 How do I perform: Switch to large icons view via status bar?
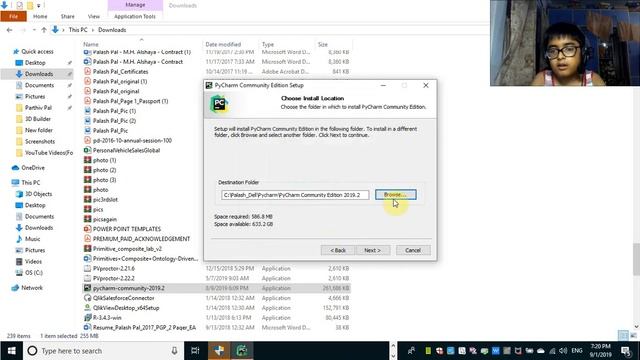633,336
